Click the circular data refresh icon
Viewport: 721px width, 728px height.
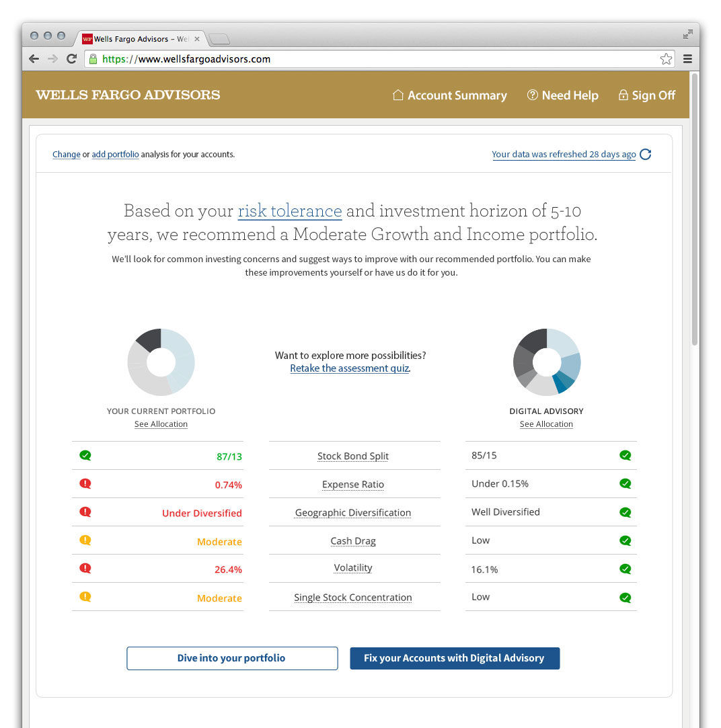point(645,154)
